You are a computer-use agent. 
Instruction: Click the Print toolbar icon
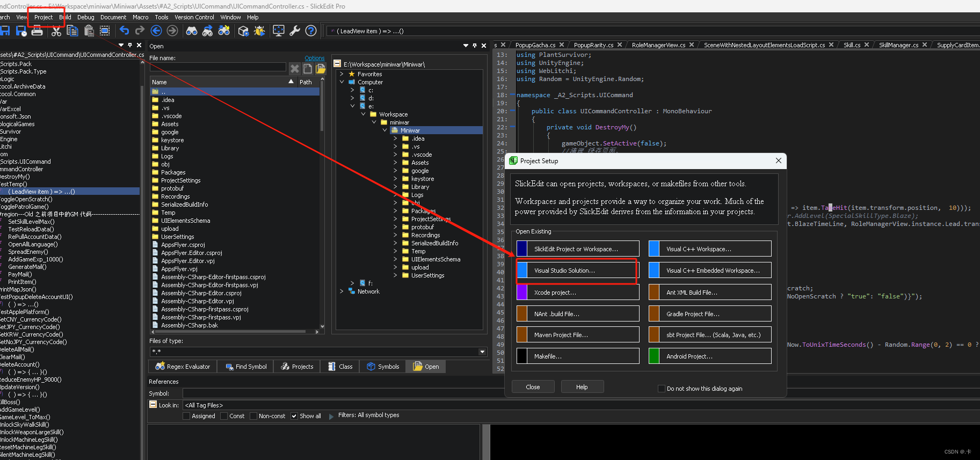tap(37, 31)
